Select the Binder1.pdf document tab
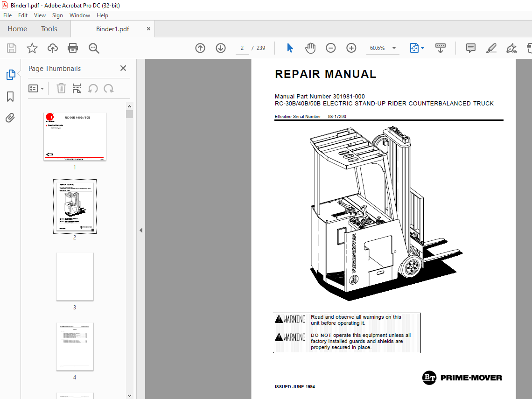The width and height of the screenshot is (532, 399). point(112,29)
